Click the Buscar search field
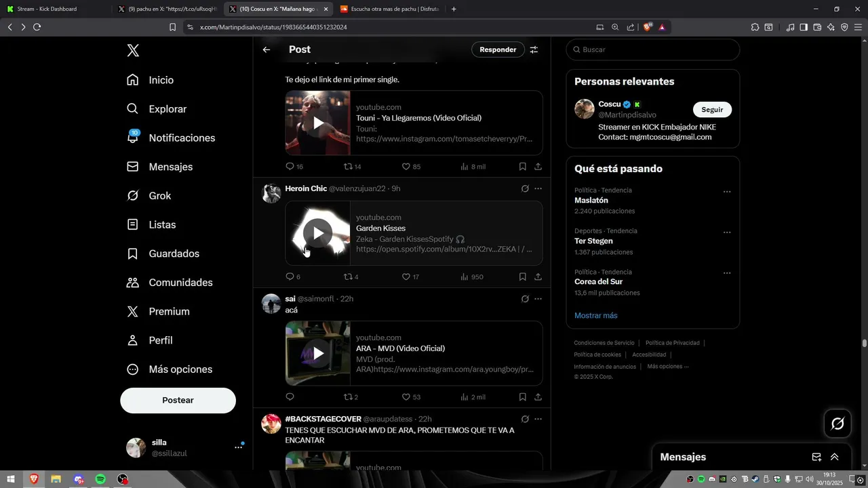The image size is (868, 488). [x=653, y=49]
